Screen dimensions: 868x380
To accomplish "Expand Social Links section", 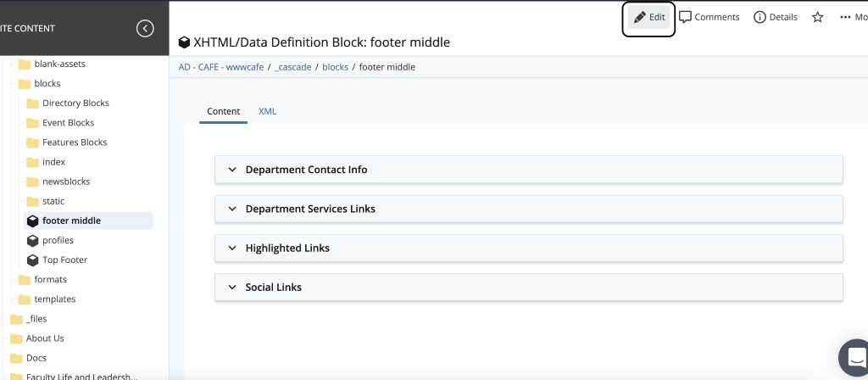I will pos(529,288).
